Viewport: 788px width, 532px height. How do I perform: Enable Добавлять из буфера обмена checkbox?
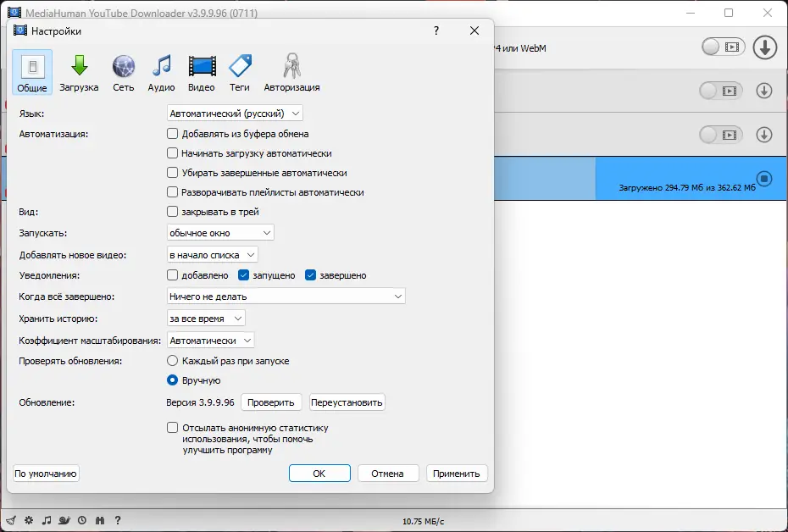[x=172, y=134]
